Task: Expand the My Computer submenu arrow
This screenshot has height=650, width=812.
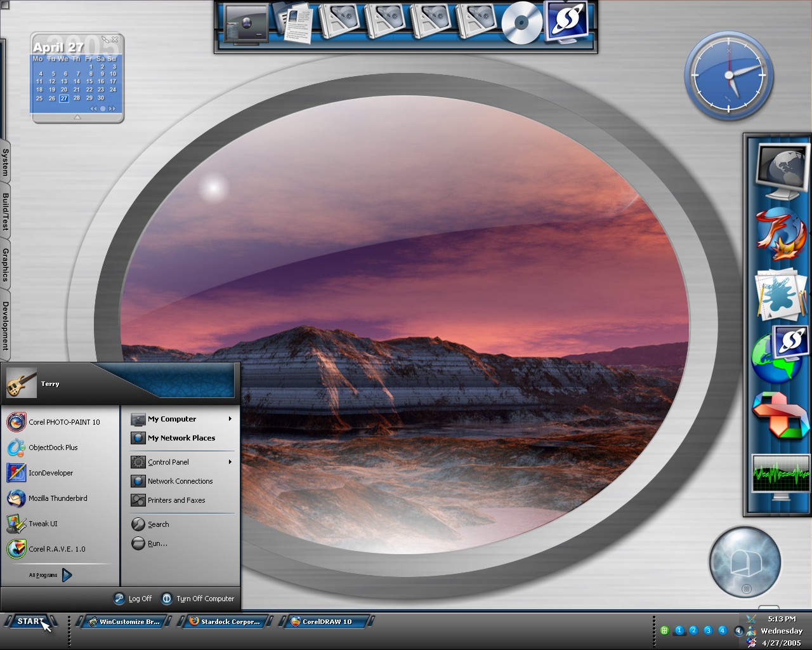Action: coord(230,419)
